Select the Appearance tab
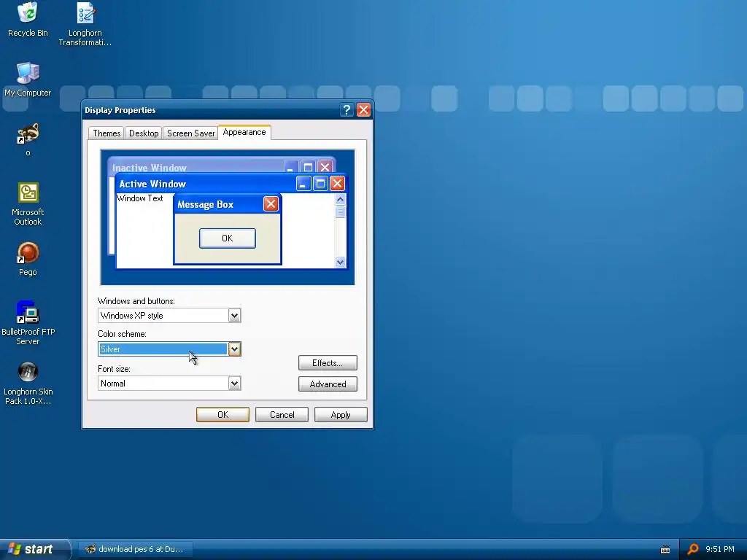 tap(244, 133)
